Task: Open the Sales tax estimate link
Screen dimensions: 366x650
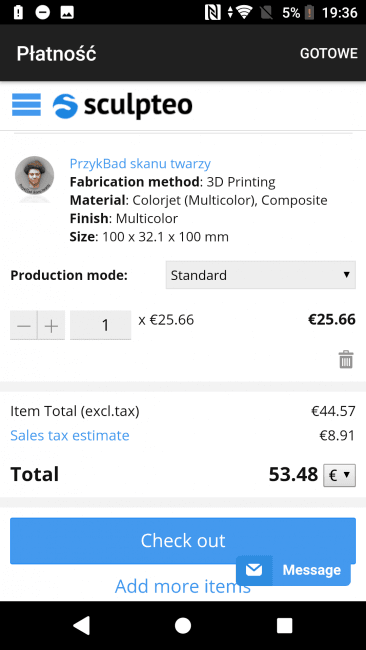Action: 70,435
